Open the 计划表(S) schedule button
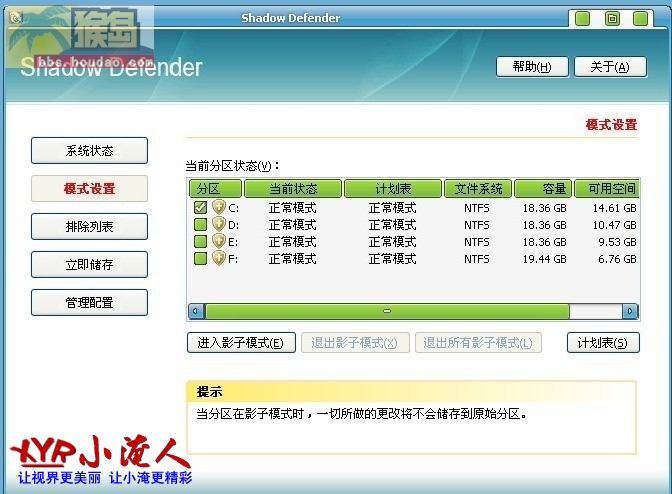 point(603,343)
